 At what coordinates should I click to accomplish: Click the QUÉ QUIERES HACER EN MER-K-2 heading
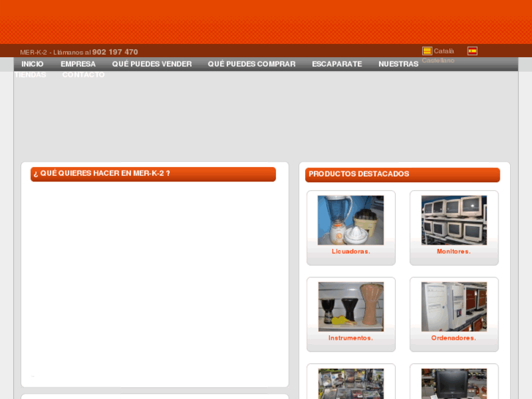tap(102, 174)
